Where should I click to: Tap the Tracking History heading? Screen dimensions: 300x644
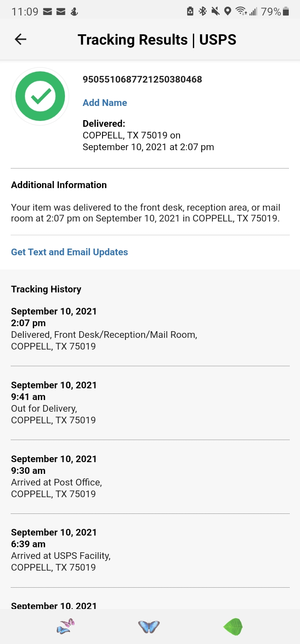46,289
